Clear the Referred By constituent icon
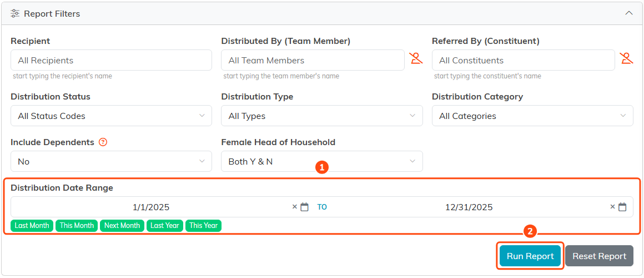The image size is (644, 278). pyautogui.click(x=626, y=59)
